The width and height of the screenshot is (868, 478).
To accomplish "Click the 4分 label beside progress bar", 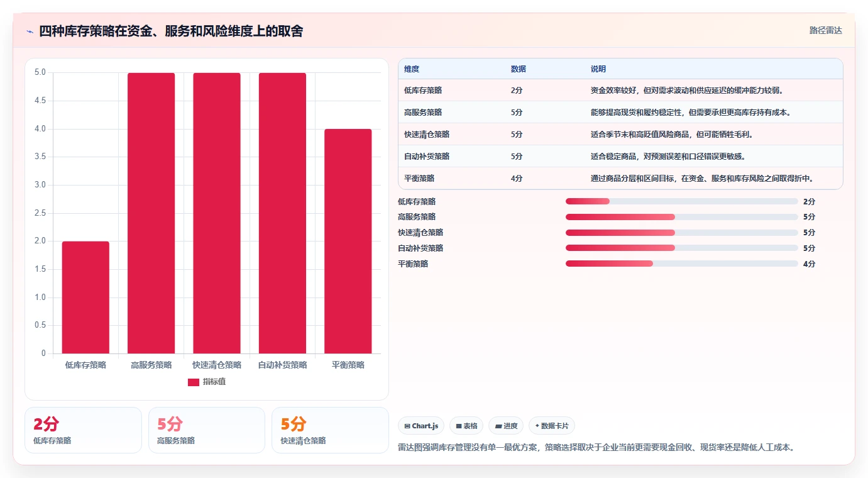I will point(809,264).
